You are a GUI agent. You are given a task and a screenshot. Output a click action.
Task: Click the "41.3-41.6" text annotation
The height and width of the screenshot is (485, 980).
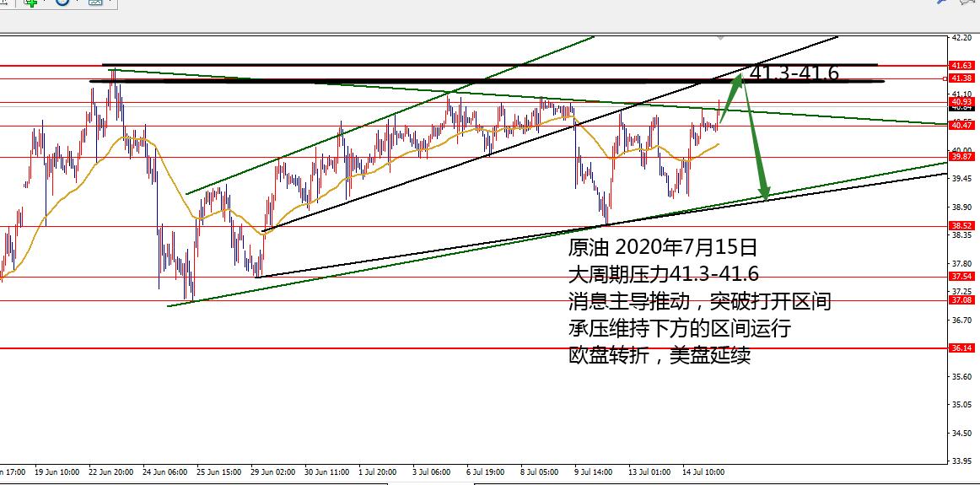click(794, 73)
